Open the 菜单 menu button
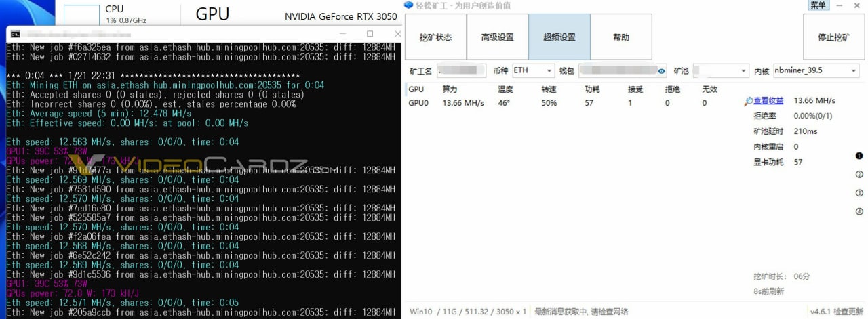Image resolution: width=868 pixels, height=319 pixels. point(818,5)
